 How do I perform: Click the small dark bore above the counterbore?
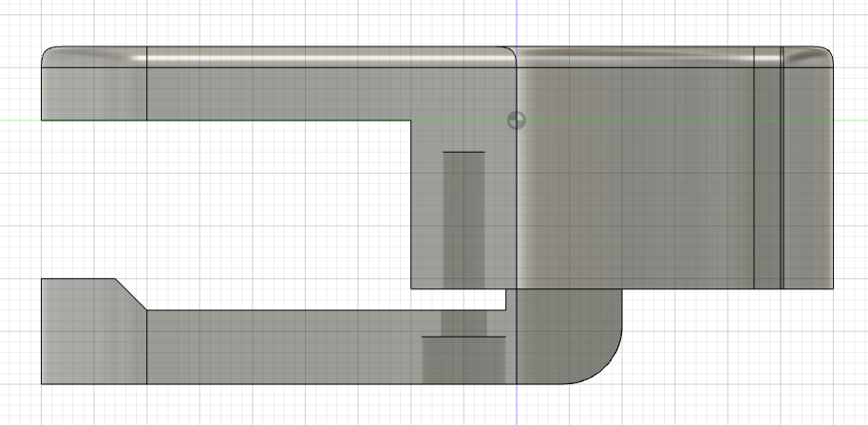[463, 323]
